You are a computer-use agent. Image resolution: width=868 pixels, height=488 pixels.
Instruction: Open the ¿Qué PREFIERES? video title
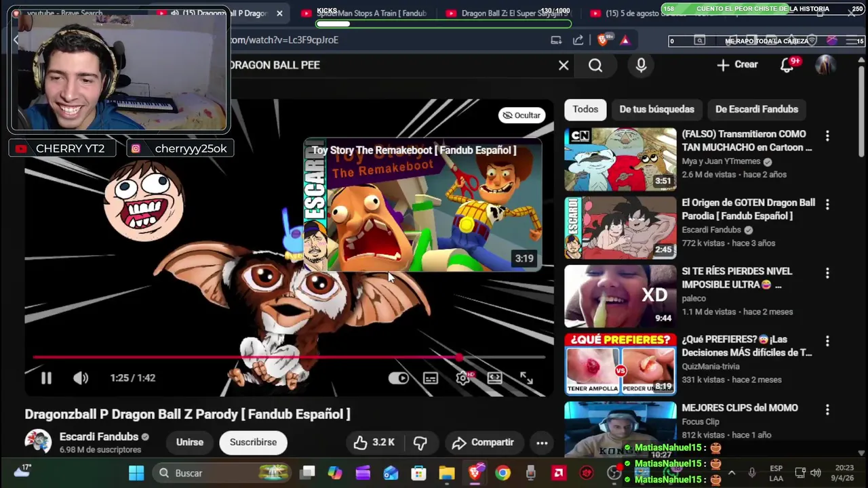click(x=747, y=346)
